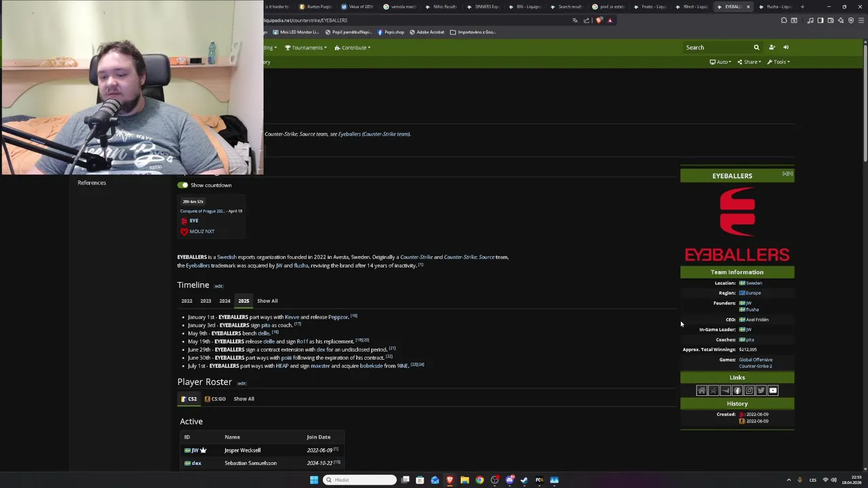
Task: Open Brave browser from taskbar
Action: tap(450, 480)
